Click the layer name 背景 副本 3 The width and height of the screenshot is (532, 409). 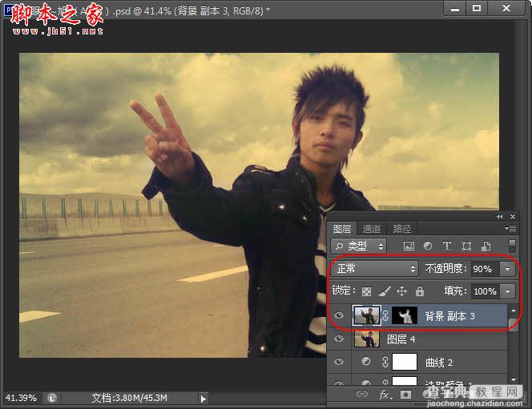[x=449, y=316]
